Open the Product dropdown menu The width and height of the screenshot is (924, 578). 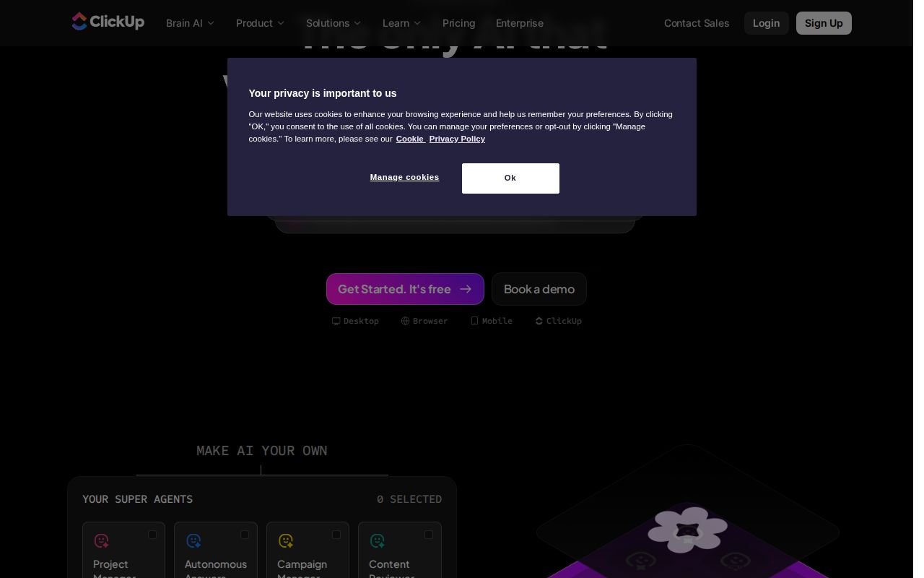pyautogui.click(x=260, y=23)
